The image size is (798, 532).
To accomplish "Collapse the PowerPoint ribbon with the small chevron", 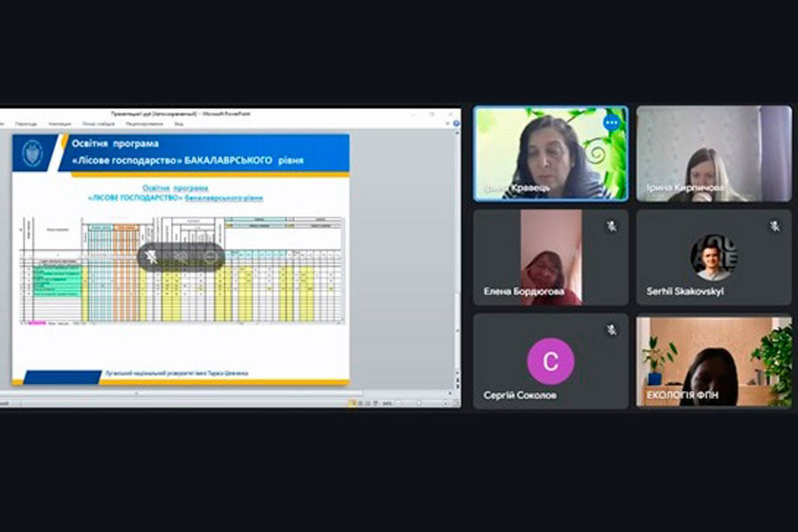I will [x=448, y=123].
